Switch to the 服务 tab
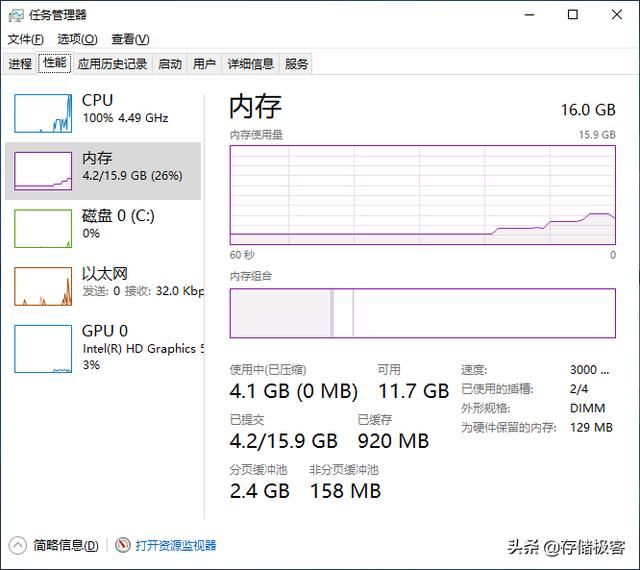 click(297, 64)
